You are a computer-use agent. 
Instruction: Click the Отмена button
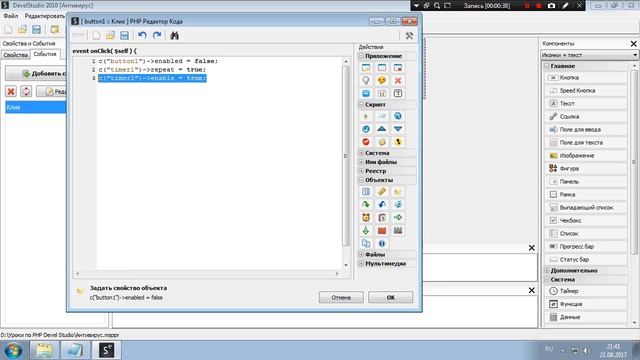click(341, 297)
